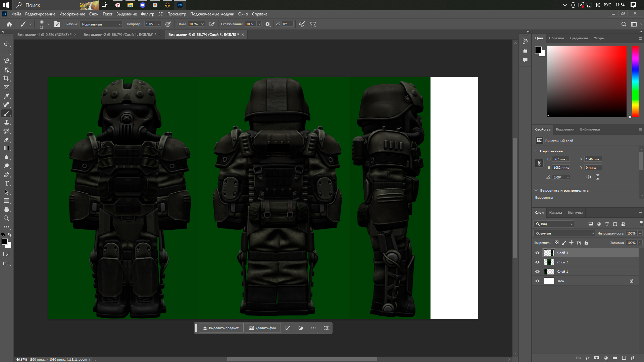The width and height of the screenshot is (644, 362).
Task: Hide layer Слой 2
Action: (537, 262)
